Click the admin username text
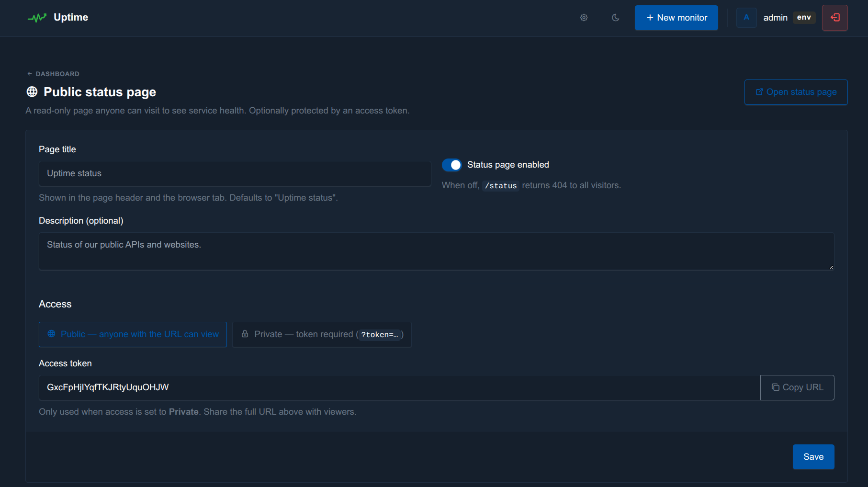868x487 pixels. (x=775, y=18)
